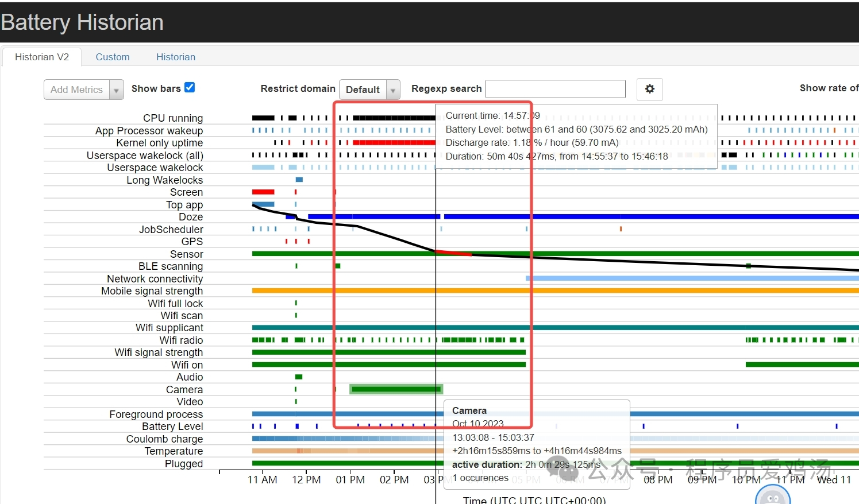Click the blue Doze timeline bar
859x504 pixels.
651,216
